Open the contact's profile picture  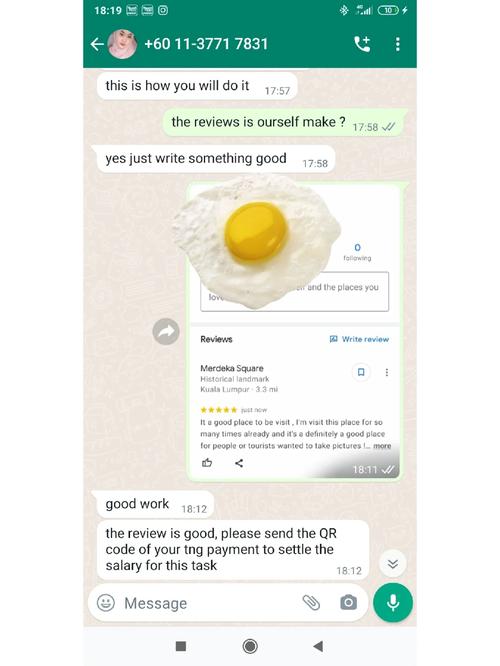[122, 44]
